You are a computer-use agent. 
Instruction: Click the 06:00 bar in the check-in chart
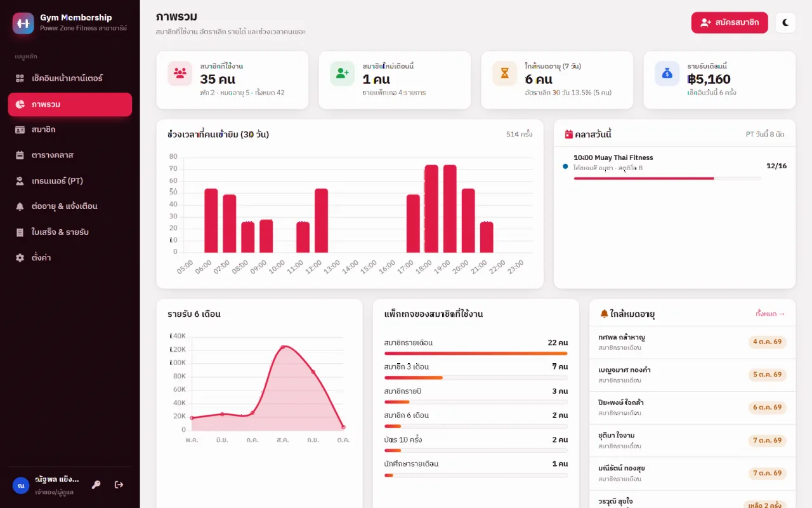pos(211,221)
